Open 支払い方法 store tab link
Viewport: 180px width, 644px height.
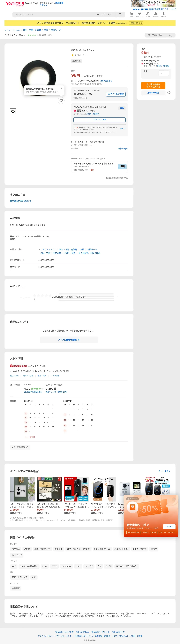click(x=14, y=375)
